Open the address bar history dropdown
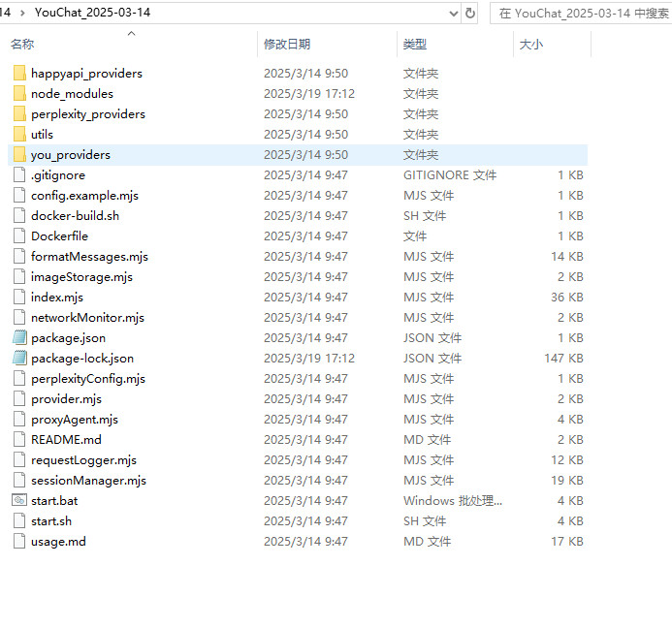Image resolution: width=672 pixels, height=628 pixels. (x=453, y=14)
